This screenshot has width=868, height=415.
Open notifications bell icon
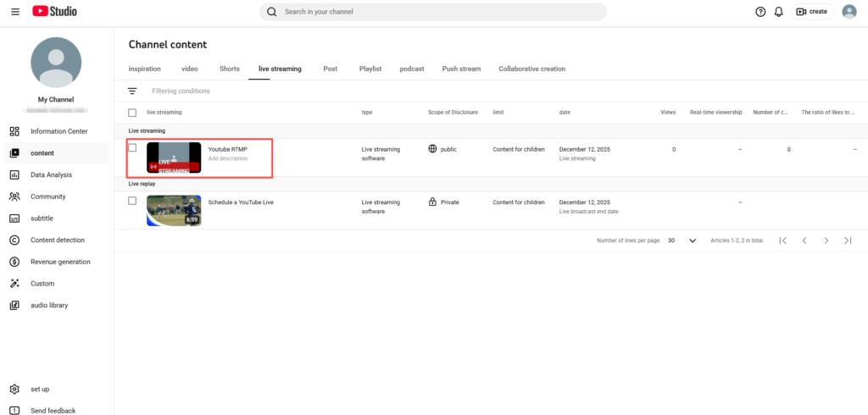(778, 12)
